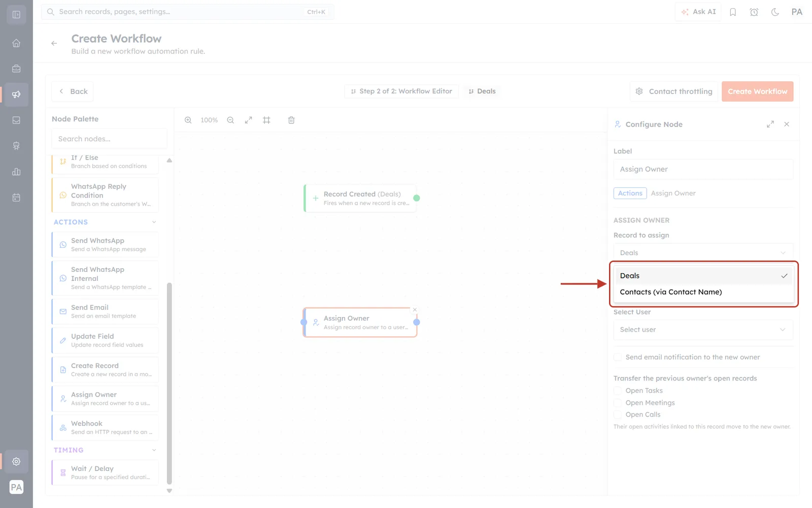Open the Record to assign dropdown
The width and height of the screenshot is (812, 508).
[703, 252]
